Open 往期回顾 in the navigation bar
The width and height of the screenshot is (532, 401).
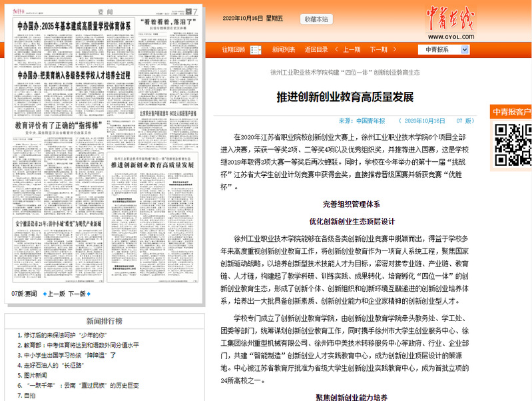click(234, 49)
